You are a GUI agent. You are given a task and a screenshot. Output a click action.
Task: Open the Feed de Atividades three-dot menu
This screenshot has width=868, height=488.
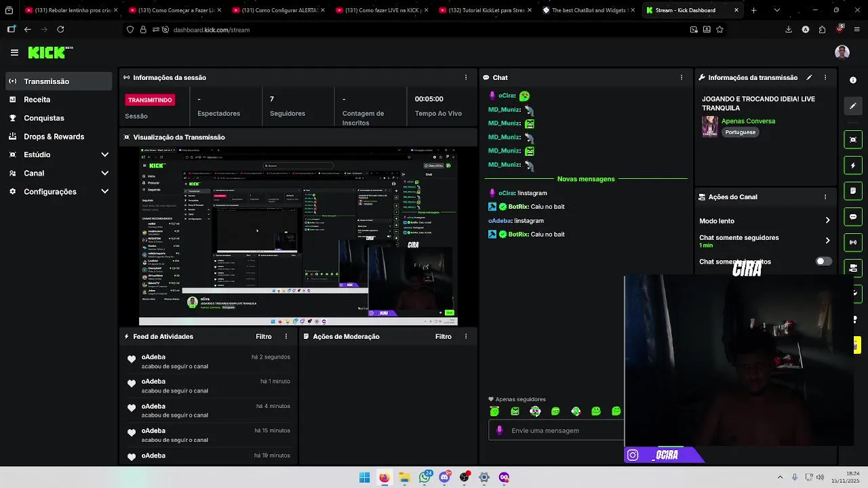point(286,336)
